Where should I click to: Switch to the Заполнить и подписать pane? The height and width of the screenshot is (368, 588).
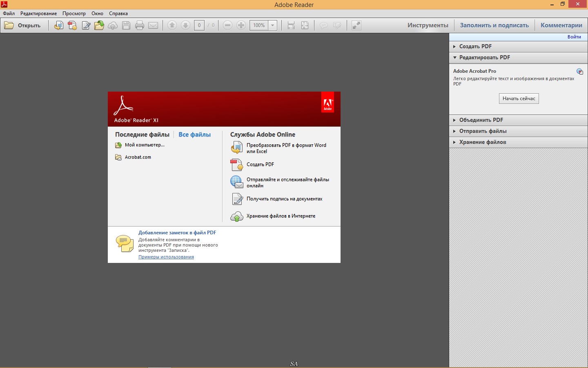pyautogui.click(x=494, y=25)
